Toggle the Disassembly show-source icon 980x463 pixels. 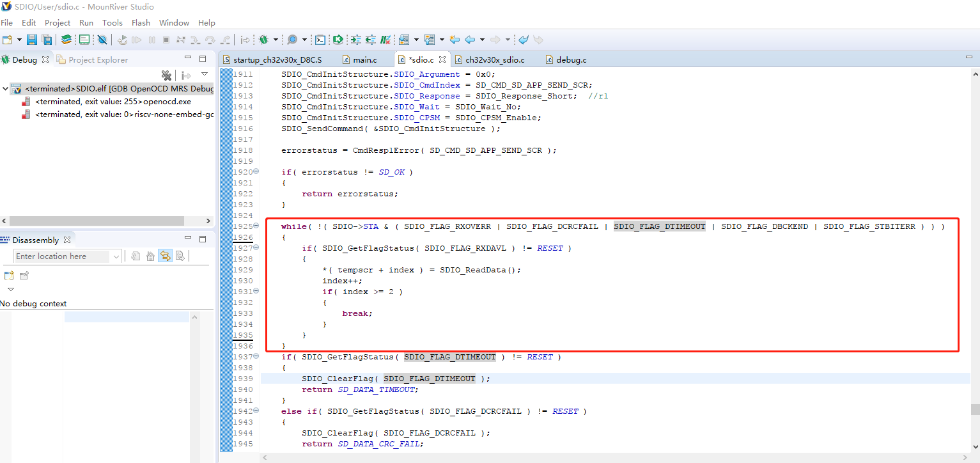coord(180,256)
